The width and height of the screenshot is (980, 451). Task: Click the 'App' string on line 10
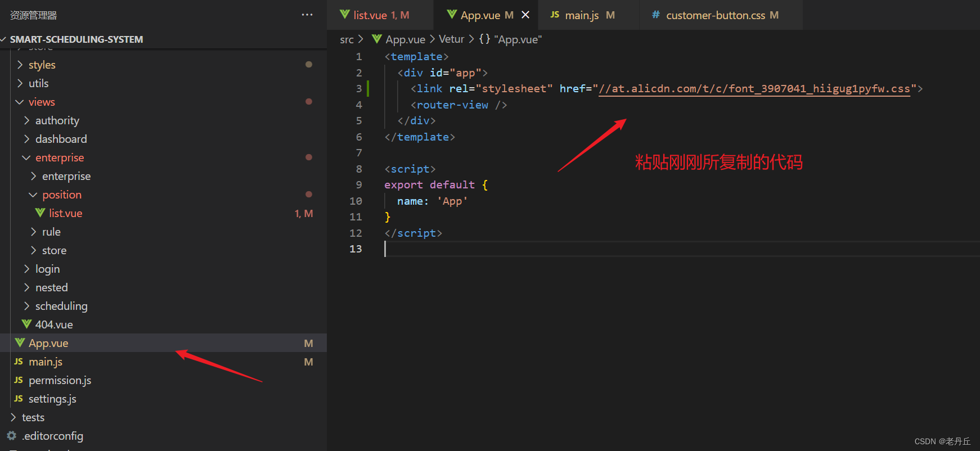(x=452, y=201)
